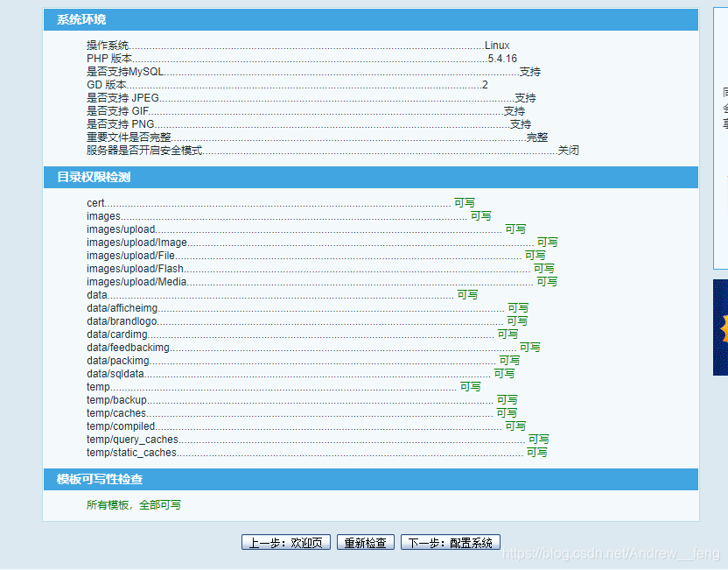Click the 完整 status for 重要文件是否完整

click(537, 137)
